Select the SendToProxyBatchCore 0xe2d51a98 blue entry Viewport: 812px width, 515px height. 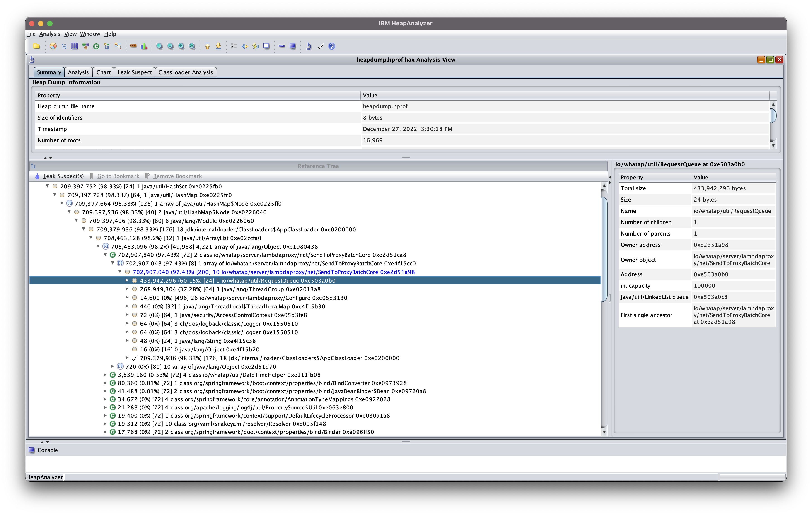coord(273,272)
